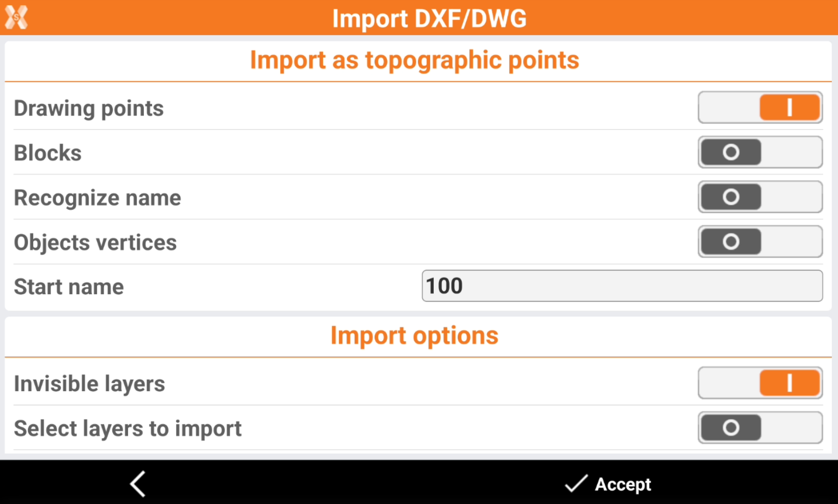Screen dimensions: 838x504
Task: Click the Invisible layers label
Action: point(90,384)
